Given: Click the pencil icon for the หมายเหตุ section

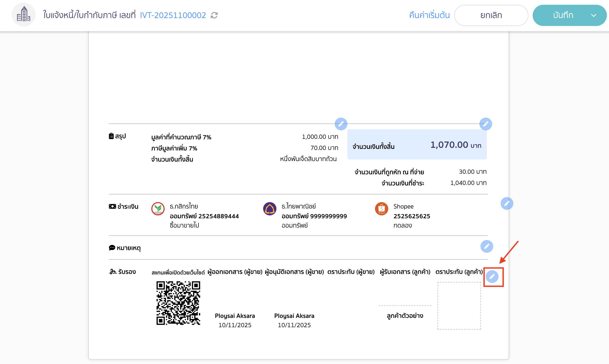Looking at the screenshot, I should [487, 246].
